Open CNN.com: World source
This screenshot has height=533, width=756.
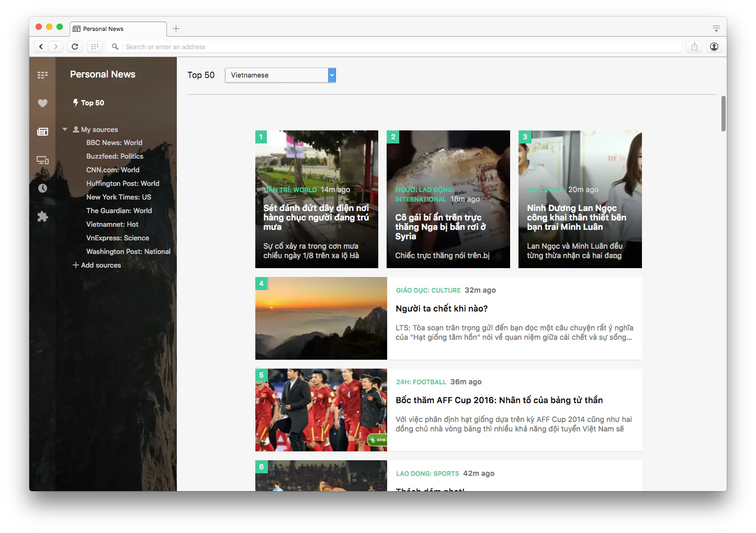(x=113, y=170)
